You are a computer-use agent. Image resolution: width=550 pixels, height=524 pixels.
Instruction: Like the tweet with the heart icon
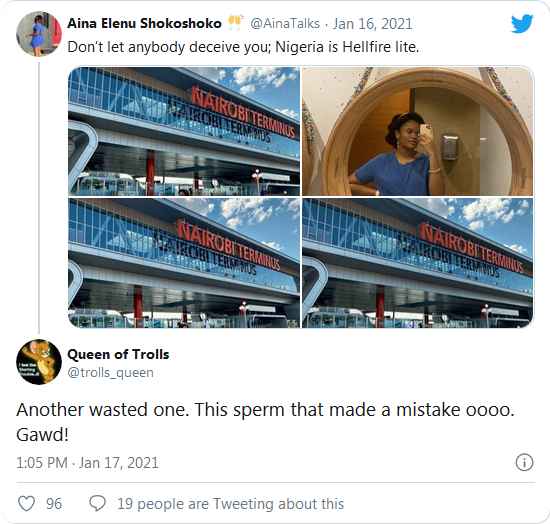pos(26,504)
